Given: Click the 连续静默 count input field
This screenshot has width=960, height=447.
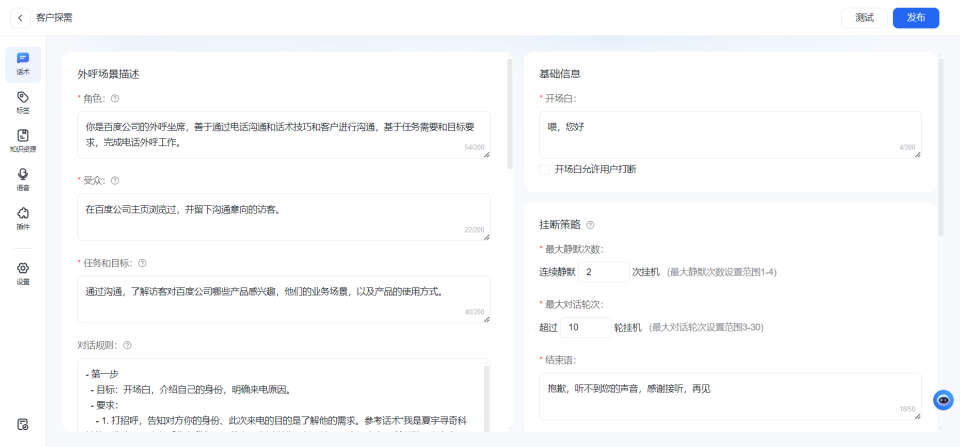Looking at the screenshot, I should 603,272.
